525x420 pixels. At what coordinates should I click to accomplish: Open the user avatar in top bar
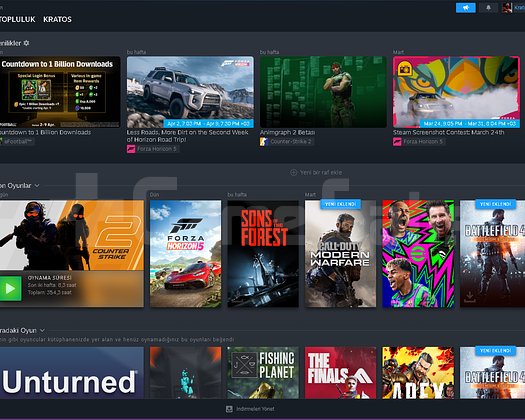pos(507,8)
